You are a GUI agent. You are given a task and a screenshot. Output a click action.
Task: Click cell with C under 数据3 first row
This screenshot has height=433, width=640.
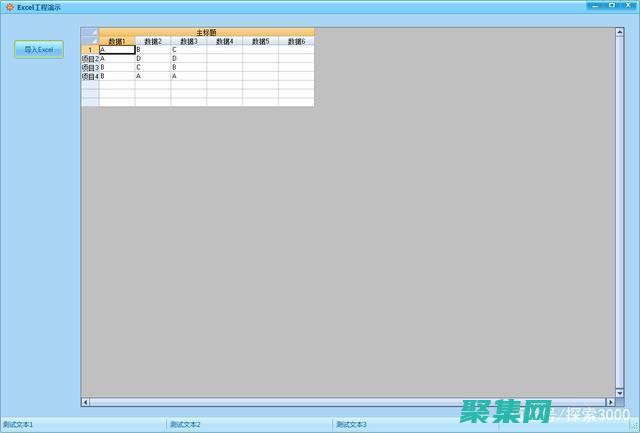(x=188, y=50)
